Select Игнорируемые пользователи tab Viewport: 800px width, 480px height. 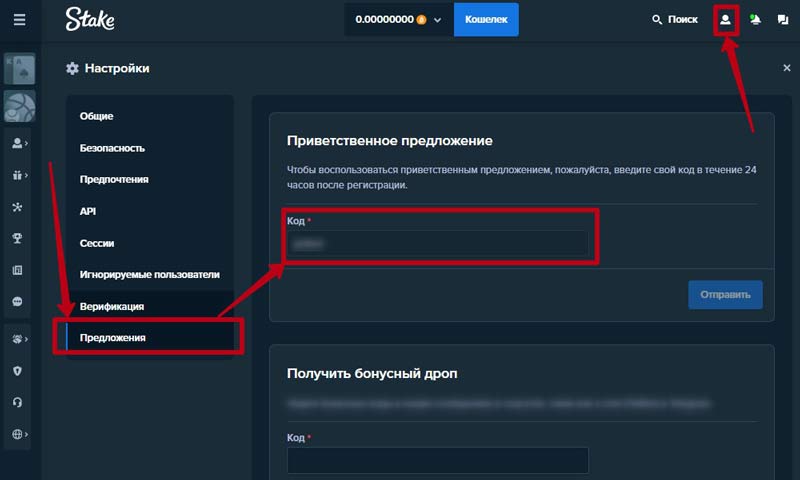(150, 274)
